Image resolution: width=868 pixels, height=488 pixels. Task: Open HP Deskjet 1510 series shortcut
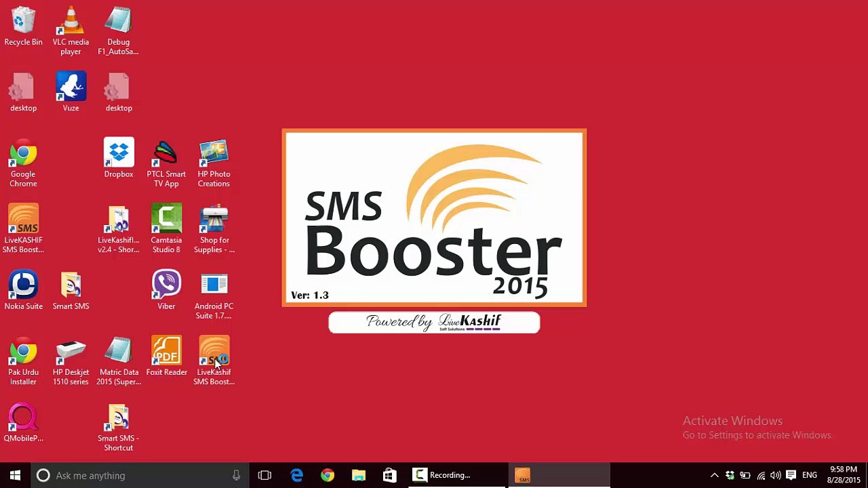tap(71, 361)
